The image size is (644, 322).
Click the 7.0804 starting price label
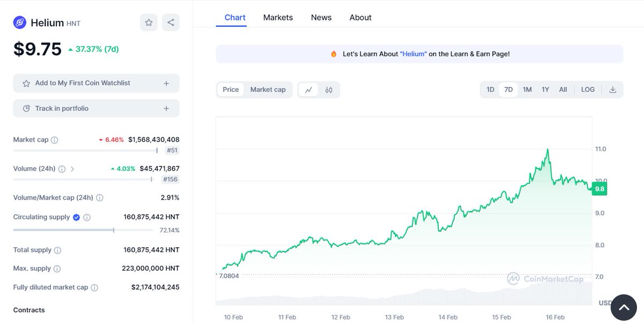pos(228,276)
